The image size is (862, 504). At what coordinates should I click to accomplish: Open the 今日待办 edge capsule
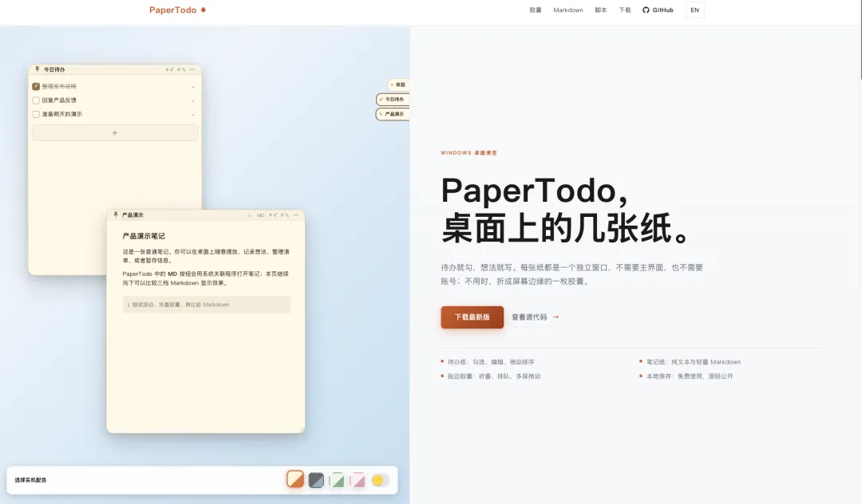click(x=393, y=100)
